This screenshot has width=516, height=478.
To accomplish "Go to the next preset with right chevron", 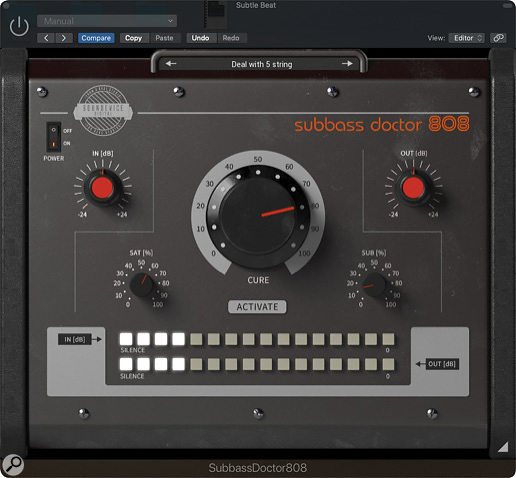I will [64, 38].
